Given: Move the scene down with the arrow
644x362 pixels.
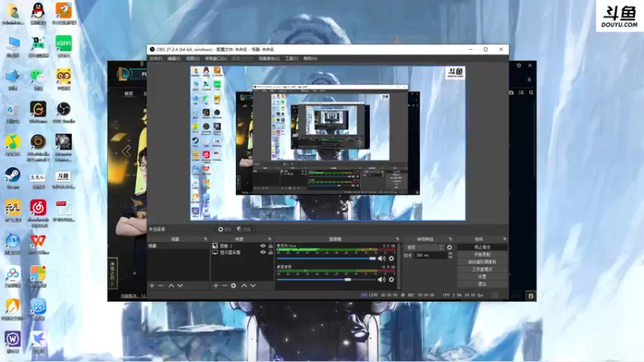Looking at the screenshot, I should (x=180, y=286).
